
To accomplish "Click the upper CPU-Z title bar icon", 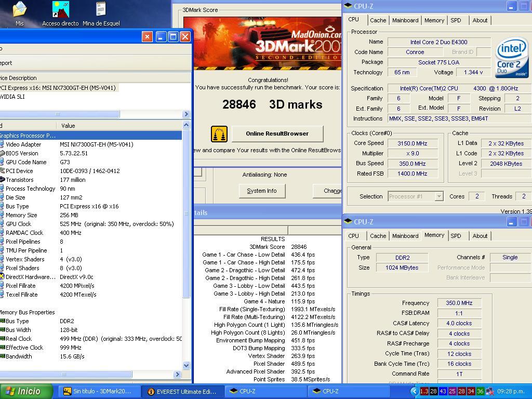I will pos(348,6).
